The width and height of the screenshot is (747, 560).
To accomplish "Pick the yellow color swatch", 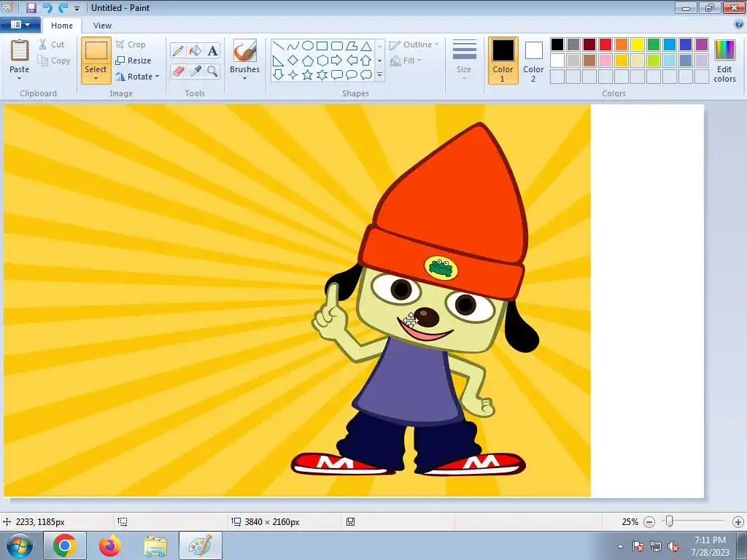I will pyautogui.click(x=638, y=44).
